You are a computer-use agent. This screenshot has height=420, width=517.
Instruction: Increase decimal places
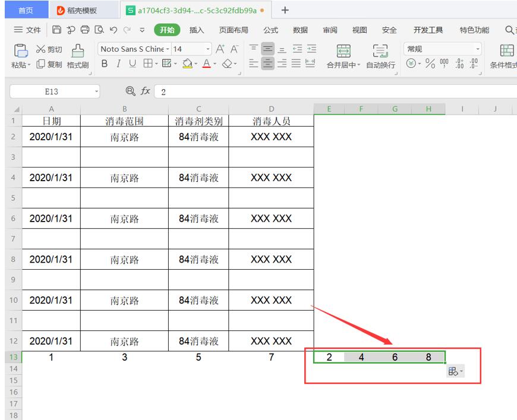[x=459, y=63]
